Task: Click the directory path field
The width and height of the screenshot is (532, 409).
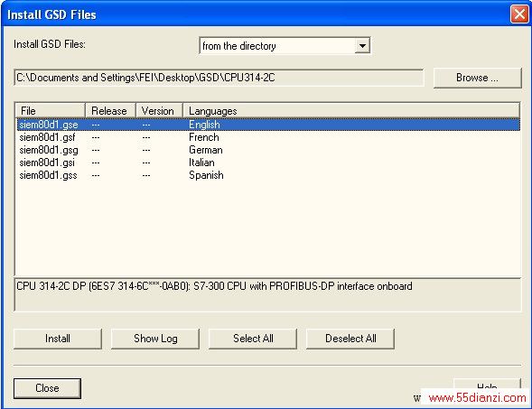Action: pos(219,78)
